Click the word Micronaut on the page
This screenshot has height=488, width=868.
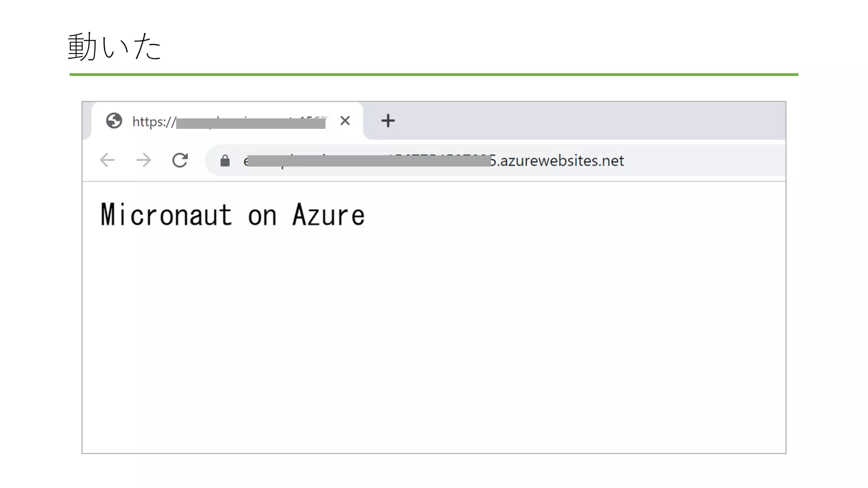166,215
